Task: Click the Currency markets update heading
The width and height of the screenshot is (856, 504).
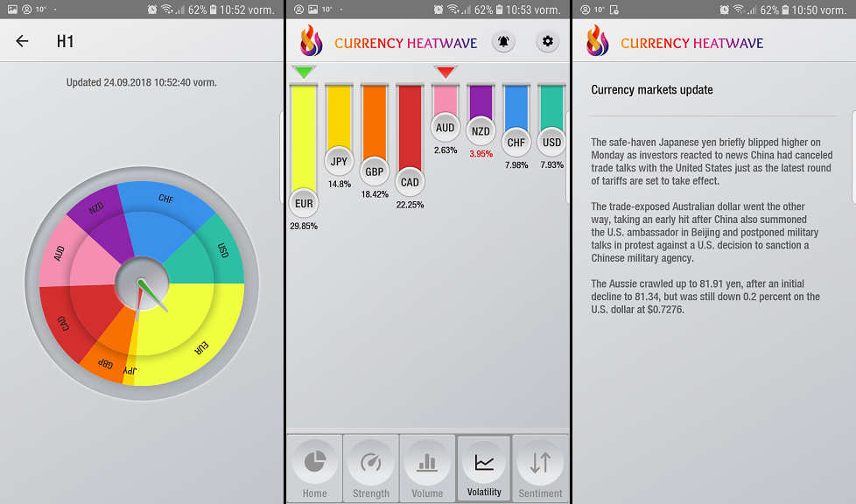Action: tap(652, 89)
